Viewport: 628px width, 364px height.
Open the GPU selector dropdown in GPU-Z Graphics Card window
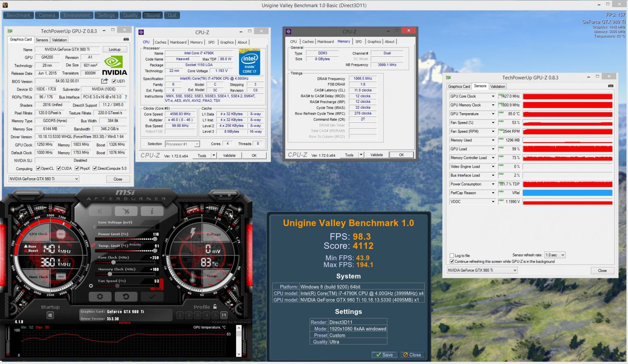click(x=44, y=179)
